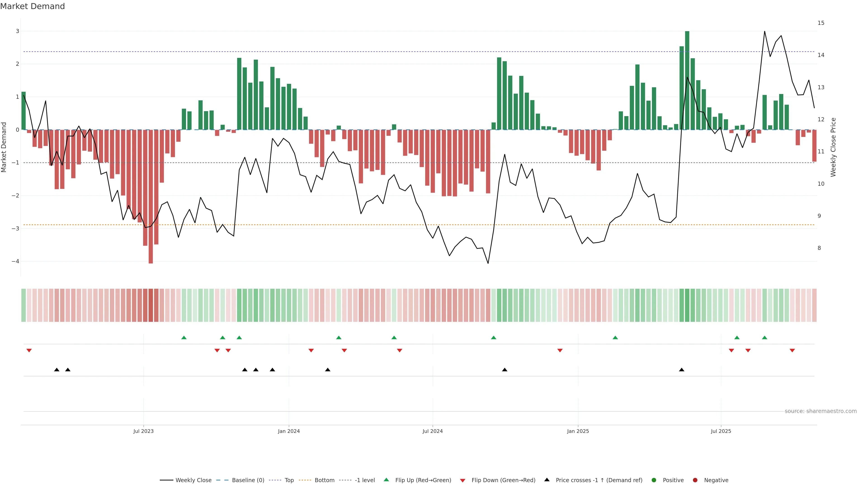
Task: Click the Jan 2025 axis label
Action: pos(578,431)
